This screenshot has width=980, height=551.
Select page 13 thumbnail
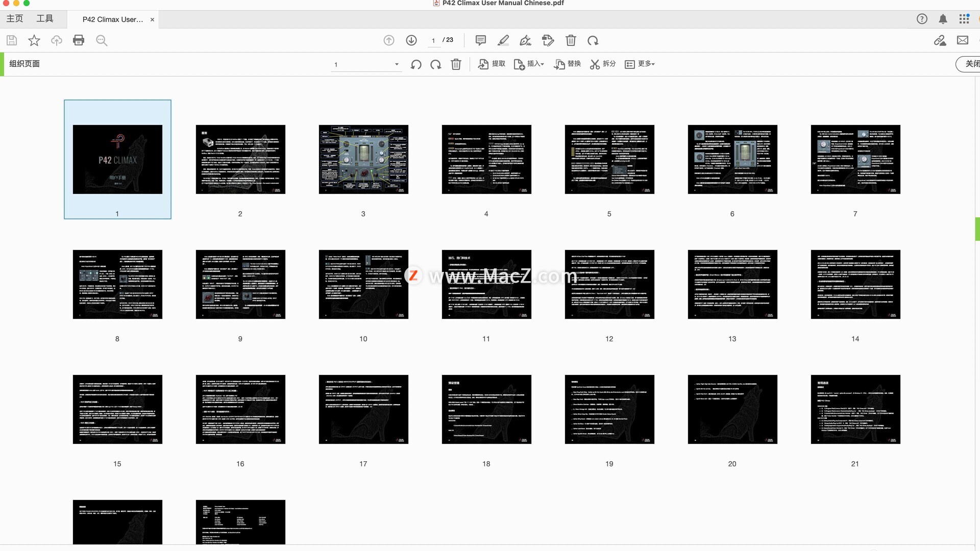732,284
